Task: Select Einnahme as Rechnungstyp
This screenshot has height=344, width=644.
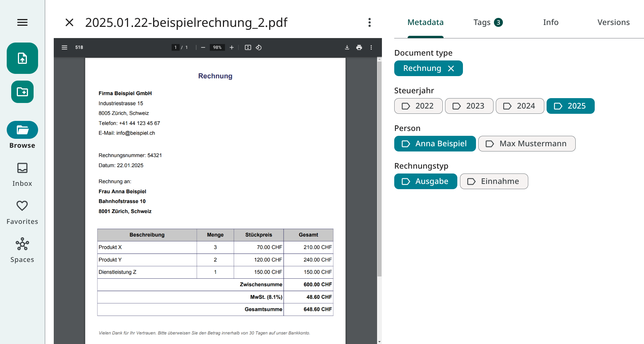Action: pyautogui.click(x=494, y=181)
